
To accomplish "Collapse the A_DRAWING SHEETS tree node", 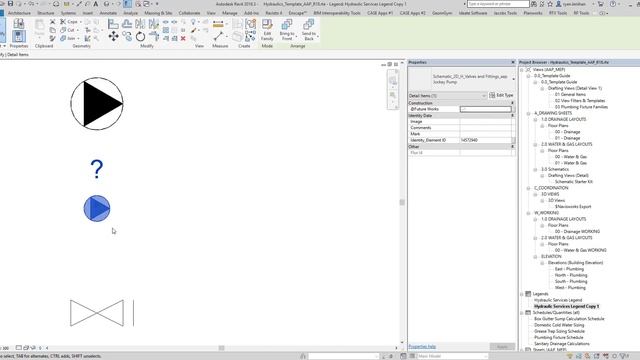I will [528, 113].
